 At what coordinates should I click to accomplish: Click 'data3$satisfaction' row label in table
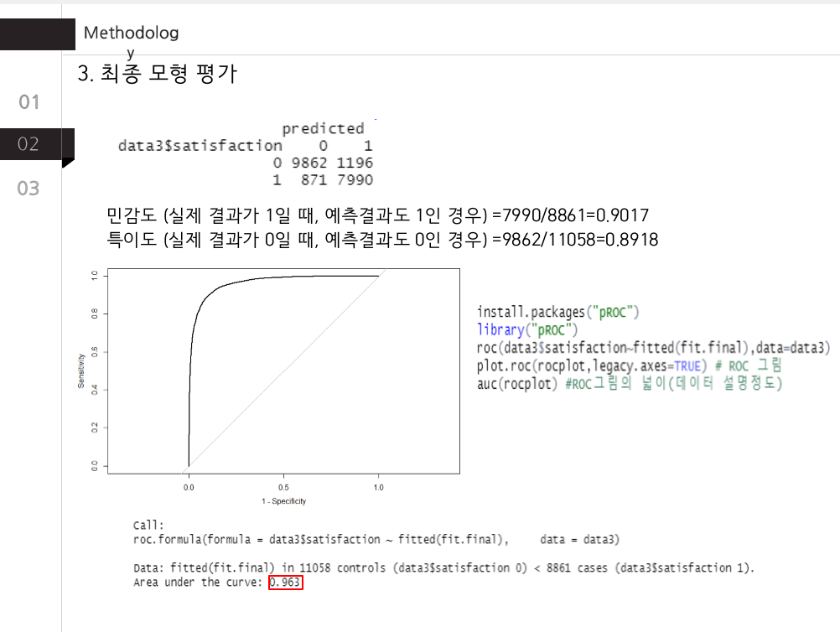click(x=200, y=146)
